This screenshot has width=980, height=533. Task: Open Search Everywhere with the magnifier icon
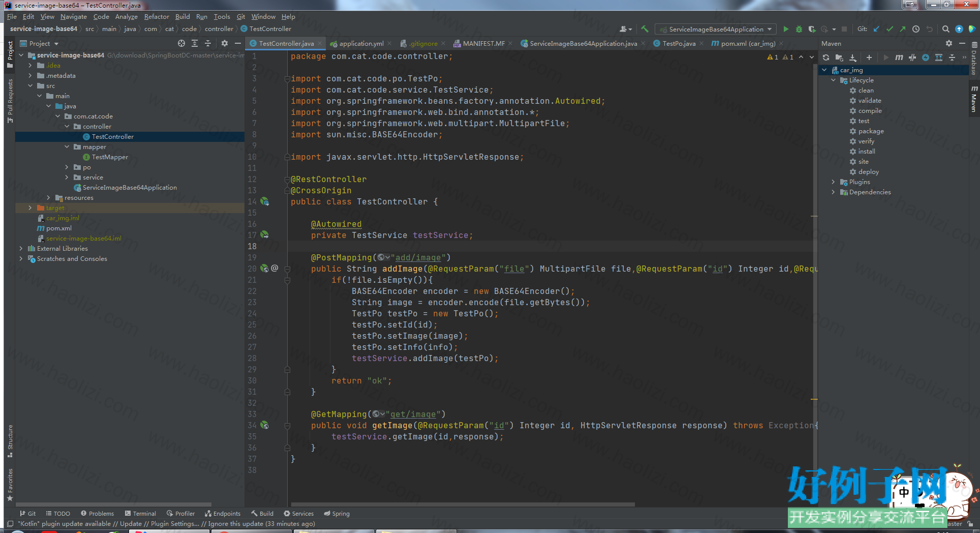coord(945,29)
